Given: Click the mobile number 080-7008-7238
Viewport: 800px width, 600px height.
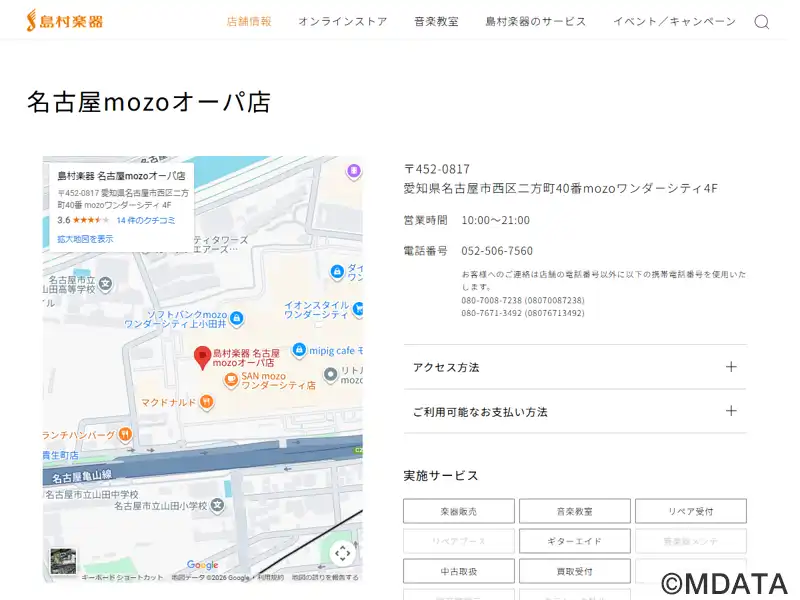Looking at the screenshot, I should click(x=523, y=301).
